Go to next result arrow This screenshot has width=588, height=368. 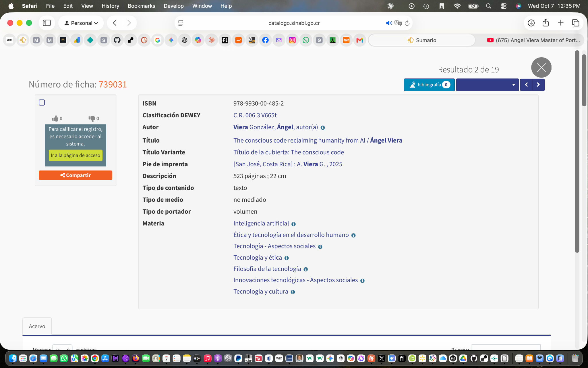(538, 85)
